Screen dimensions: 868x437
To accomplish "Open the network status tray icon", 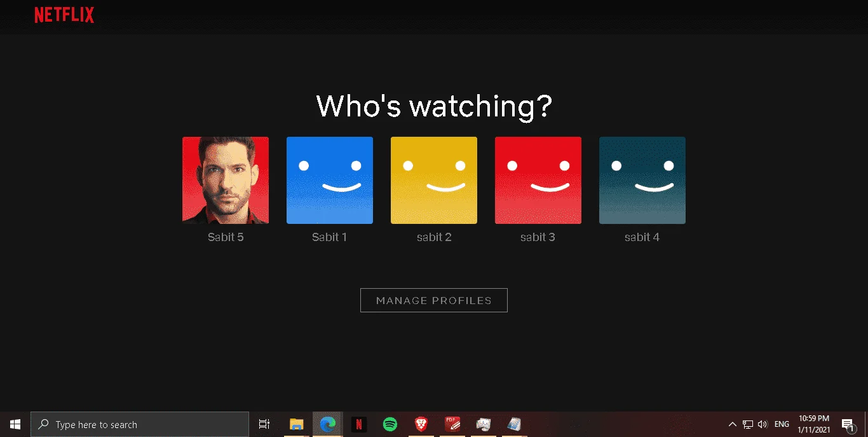I will pyautogui.click(x=748, y=424).
